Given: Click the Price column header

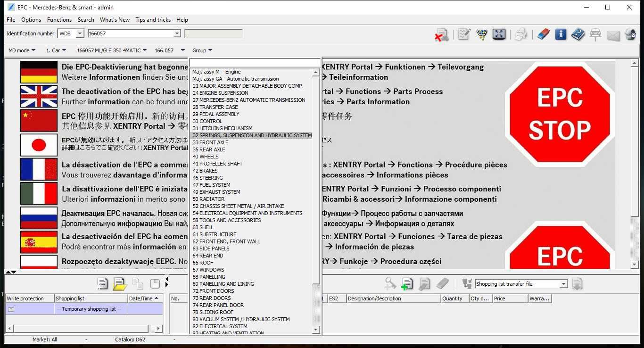Looking at the screenshot, I should click(510, 298).
